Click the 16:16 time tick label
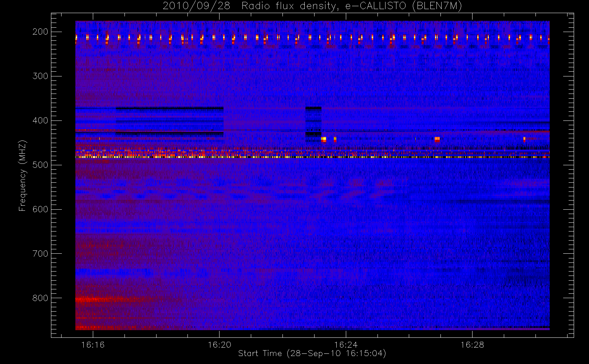Viewport: 589px width, 364px height. pyautogui.click(x=93, y=345)
